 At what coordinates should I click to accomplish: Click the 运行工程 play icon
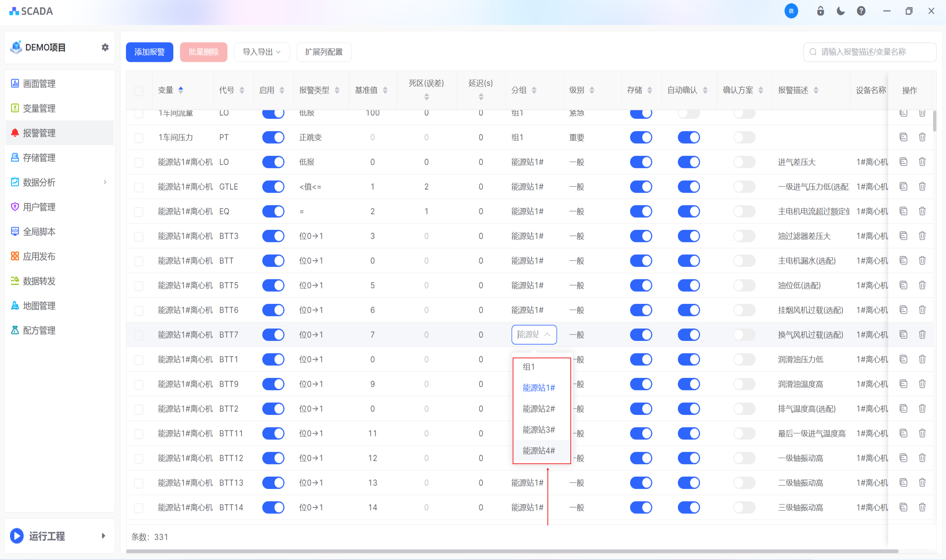[17, 536]
